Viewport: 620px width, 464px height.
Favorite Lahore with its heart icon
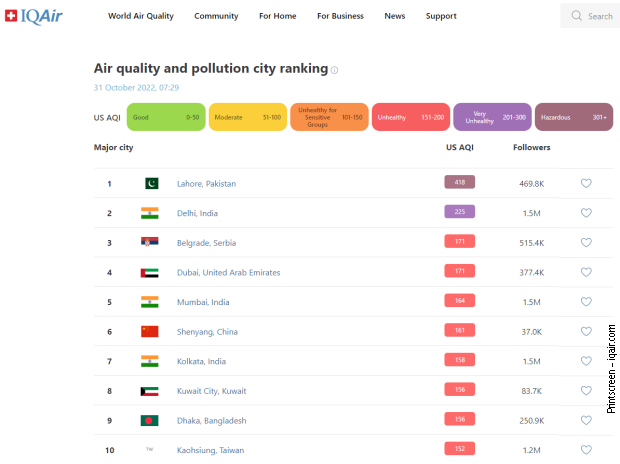click(586, 183)
